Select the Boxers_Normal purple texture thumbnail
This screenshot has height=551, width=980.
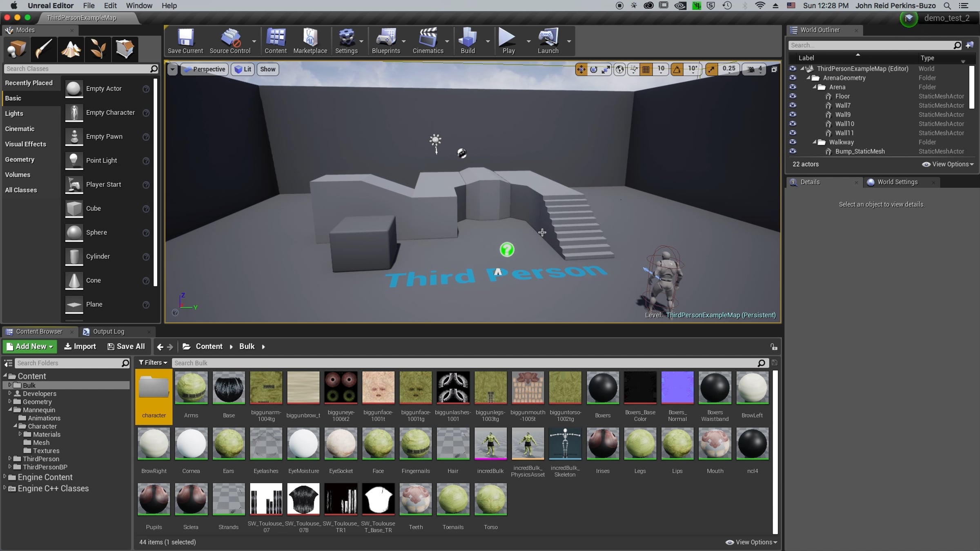pyautogui.click(x=677, y=388)
